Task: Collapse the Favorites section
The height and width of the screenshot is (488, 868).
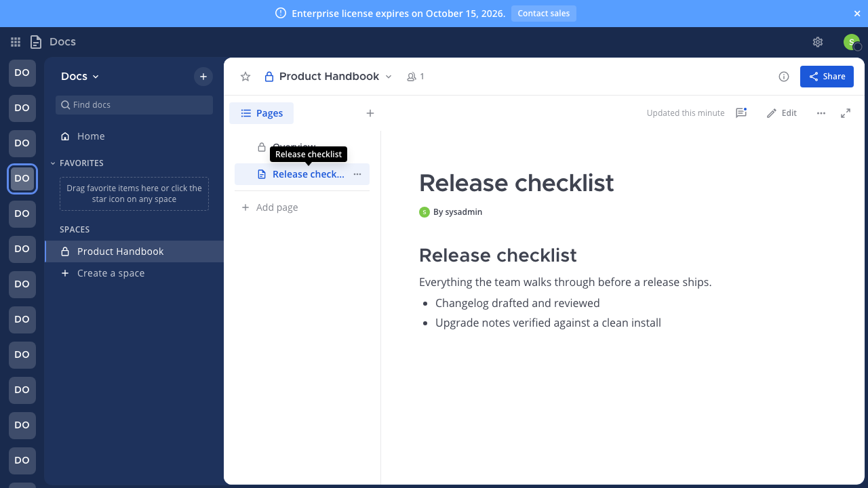Action: click(77, 163)
